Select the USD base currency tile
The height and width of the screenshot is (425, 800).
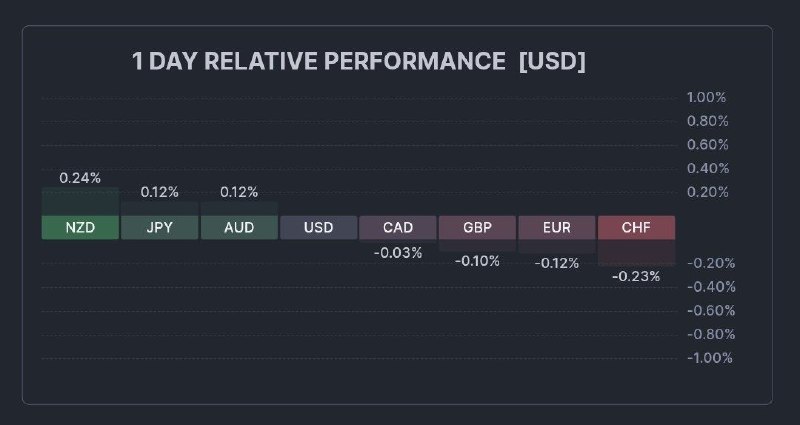318,228
